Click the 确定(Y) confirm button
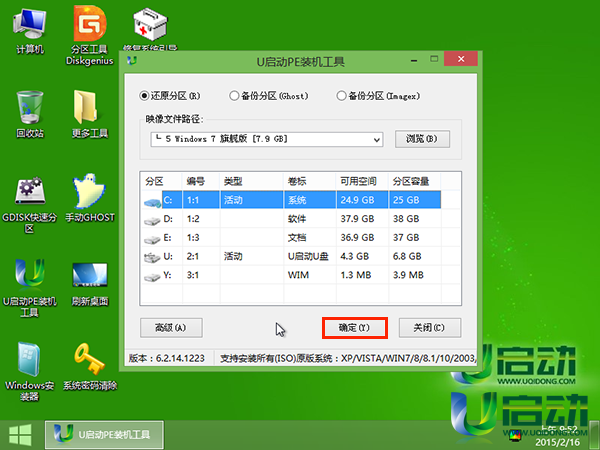This screenshot has width=600, height=450. [355, 328]
